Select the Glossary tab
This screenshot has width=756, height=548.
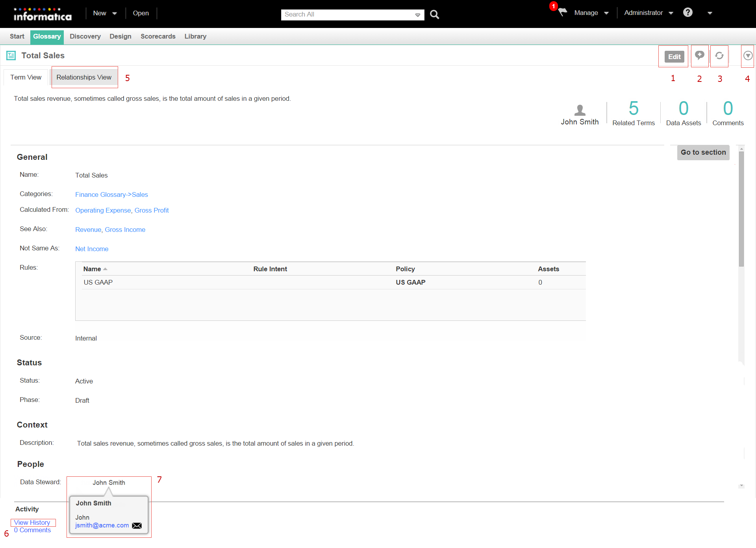(47, 37)
